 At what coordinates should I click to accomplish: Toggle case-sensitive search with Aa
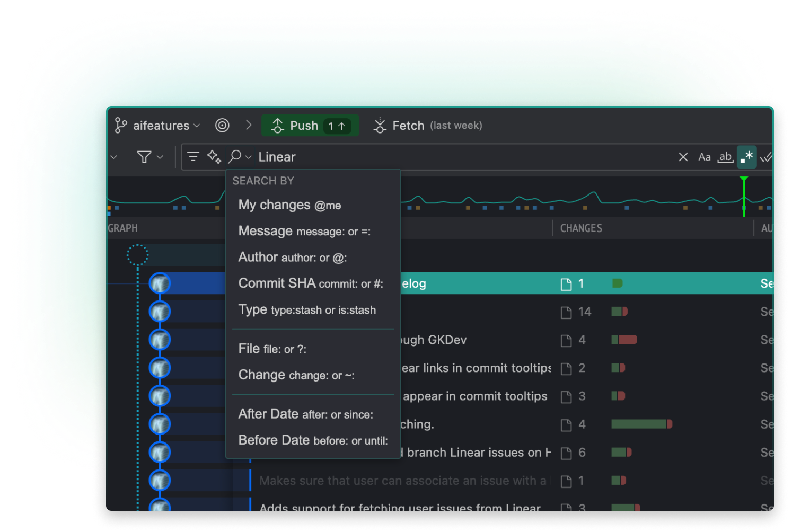point(704,157)
